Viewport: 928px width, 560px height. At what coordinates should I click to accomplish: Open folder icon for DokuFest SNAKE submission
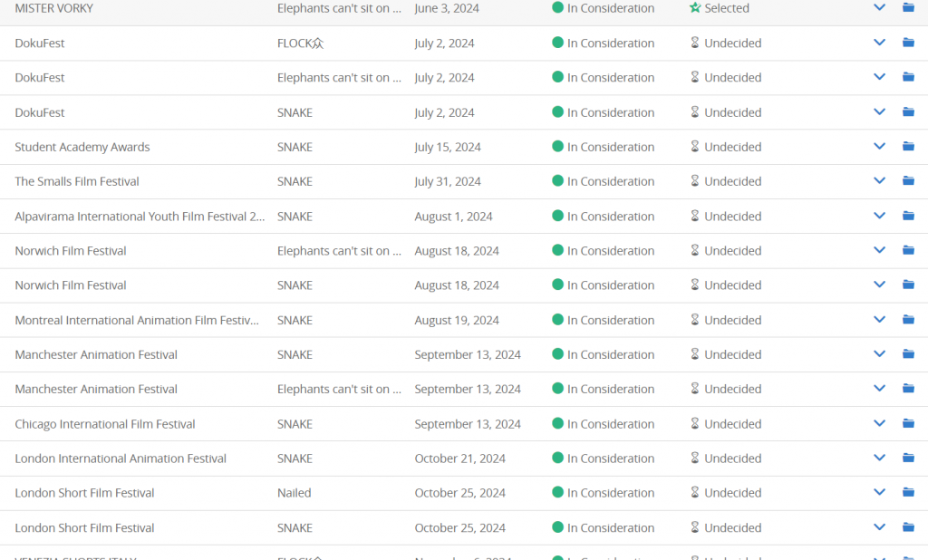click(908, 111)
